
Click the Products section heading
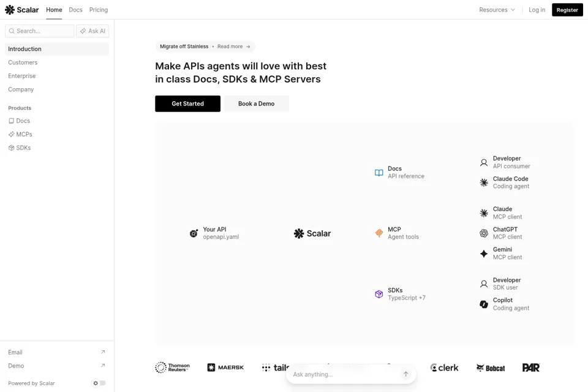(20, 108)
